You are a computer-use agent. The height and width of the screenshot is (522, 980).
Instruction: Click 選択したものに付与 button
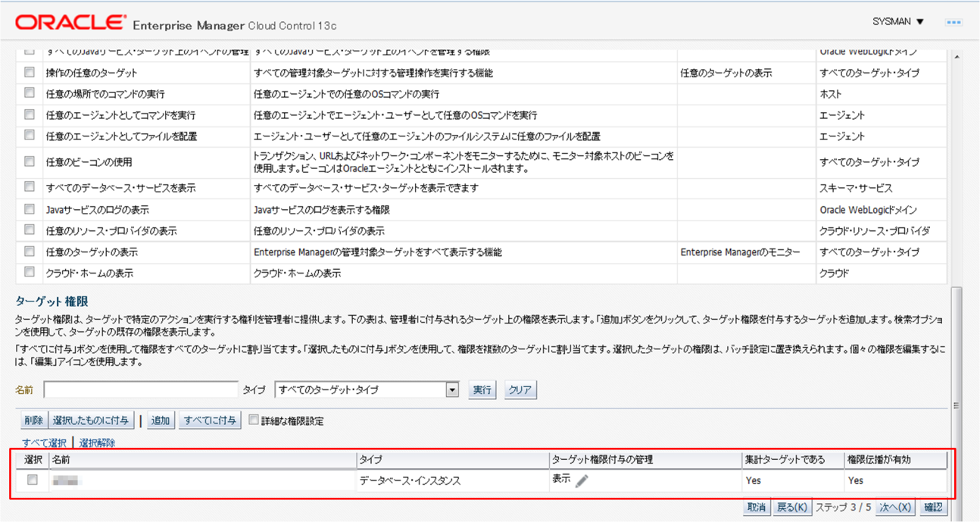92,420
